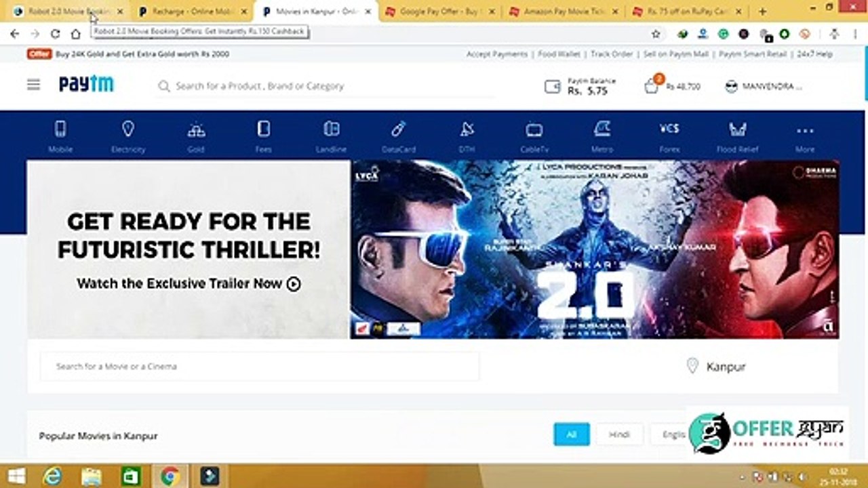Go to the browser home page
This screenshot has width=868, height=488.
76,34
